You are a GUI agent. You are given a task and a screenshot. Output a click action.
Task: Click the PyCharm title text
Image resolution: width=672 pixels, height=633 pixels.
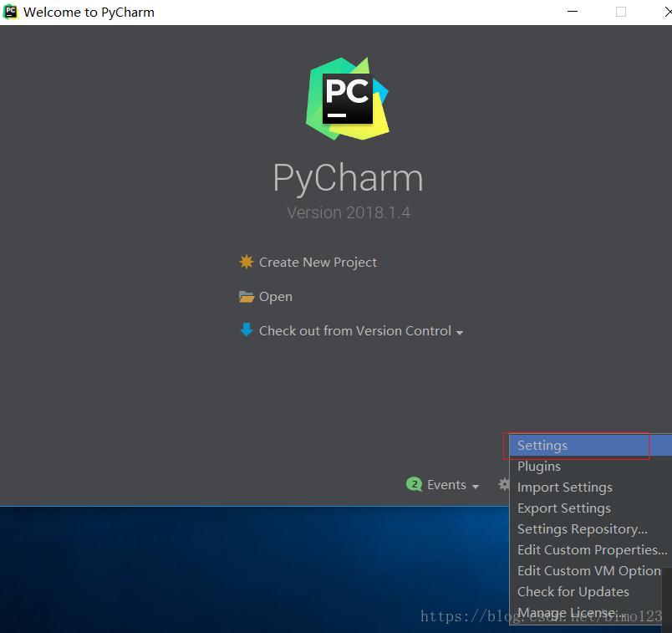click(348, 178)
